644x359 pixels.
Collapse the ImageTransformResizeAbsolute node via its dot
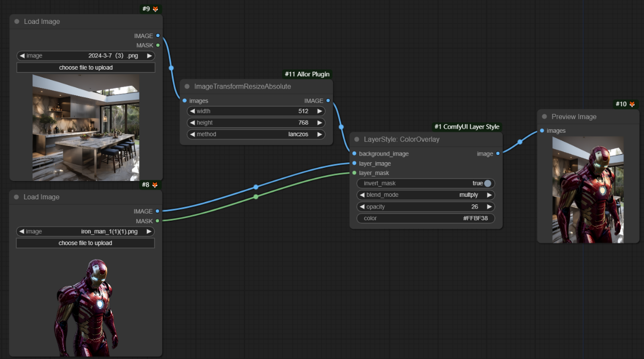click(187, 86)
